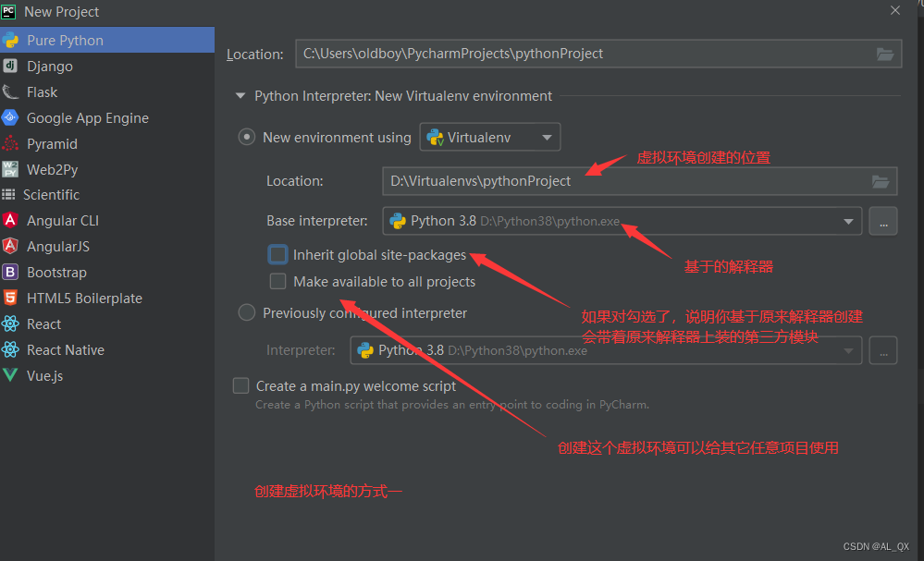
Task: Enable Inherit global site-packages checkbox
Action: tap(277, 254)
